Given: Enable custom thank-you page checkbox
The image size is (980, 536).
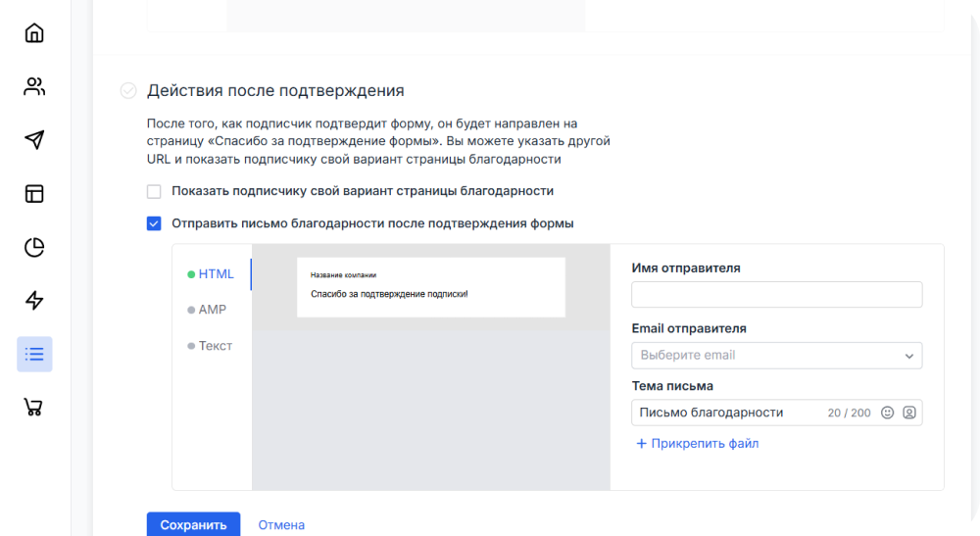Looking at the screenshot, I should 154,191.
